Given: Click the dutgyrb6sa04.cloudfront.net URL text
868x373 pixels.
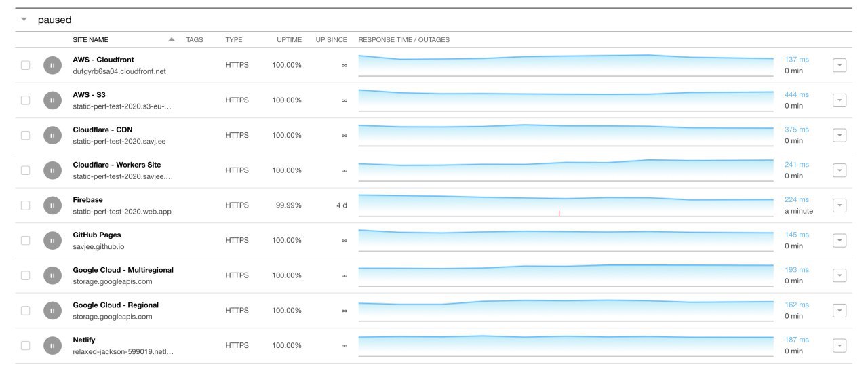Looking at the screenshot, I should pyautogui.click(x=119, y=71).
